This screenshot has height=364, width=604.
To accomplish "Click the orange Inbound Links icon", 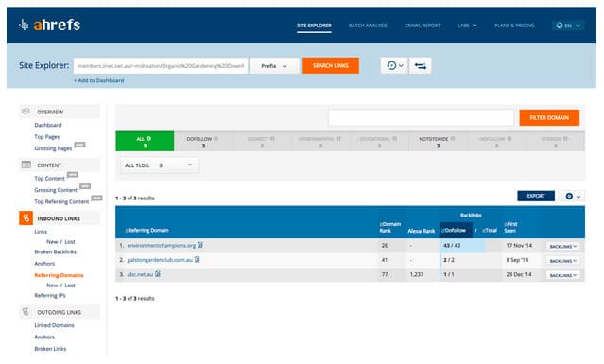I will point(26,218).
